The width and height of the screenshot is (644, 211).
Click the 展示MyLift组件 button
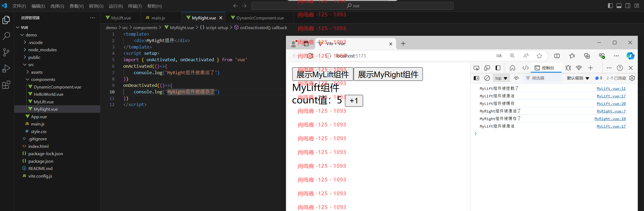[323, 74]
